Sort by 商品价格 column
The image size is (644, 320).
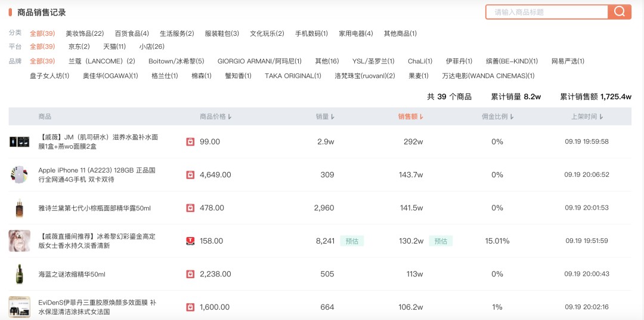point(216,116)
